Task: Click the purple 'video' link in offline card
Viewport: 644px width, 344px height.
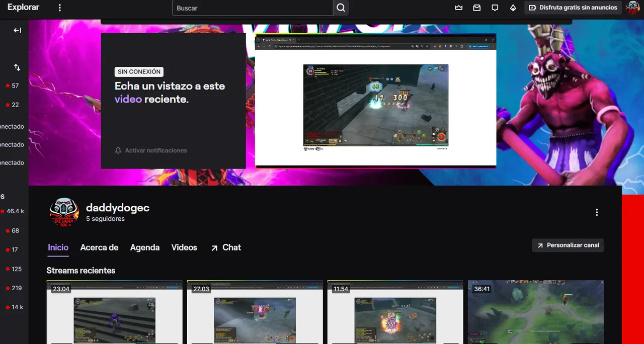Action: [128, 99]
